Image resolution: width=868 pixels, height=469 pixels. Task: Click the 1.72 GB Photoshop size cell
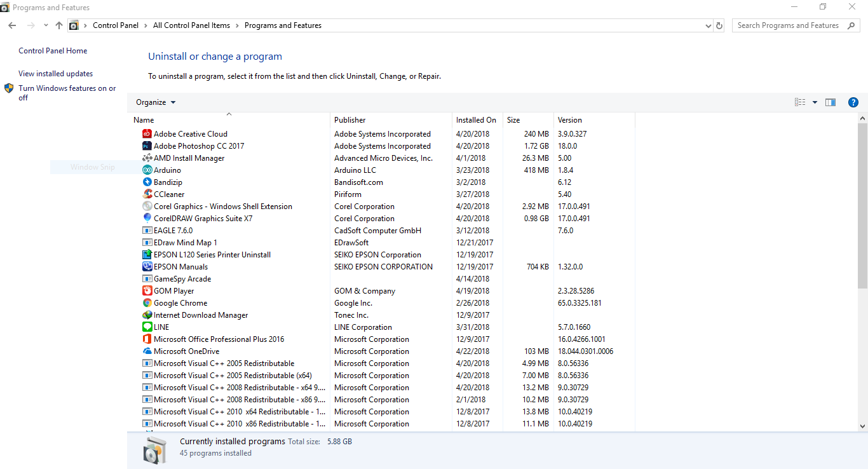536,146
